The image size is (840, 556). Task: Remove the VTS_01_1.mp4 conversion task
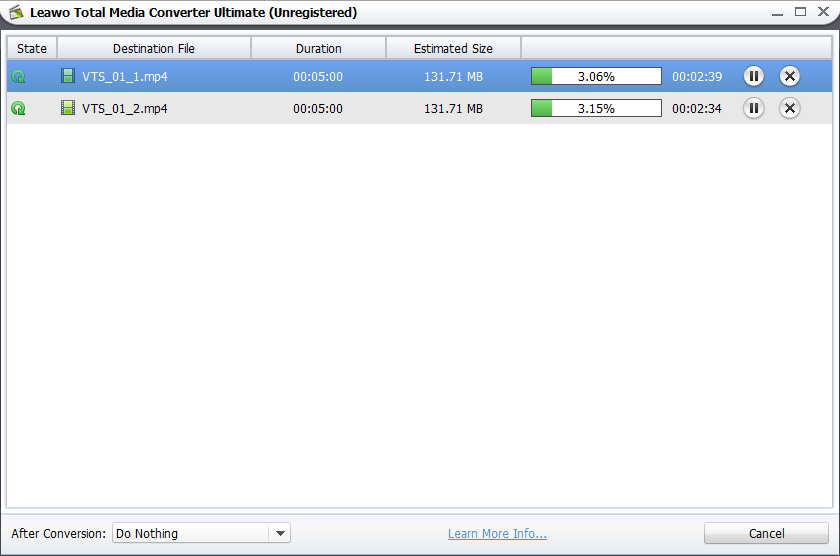pos(789,76)
